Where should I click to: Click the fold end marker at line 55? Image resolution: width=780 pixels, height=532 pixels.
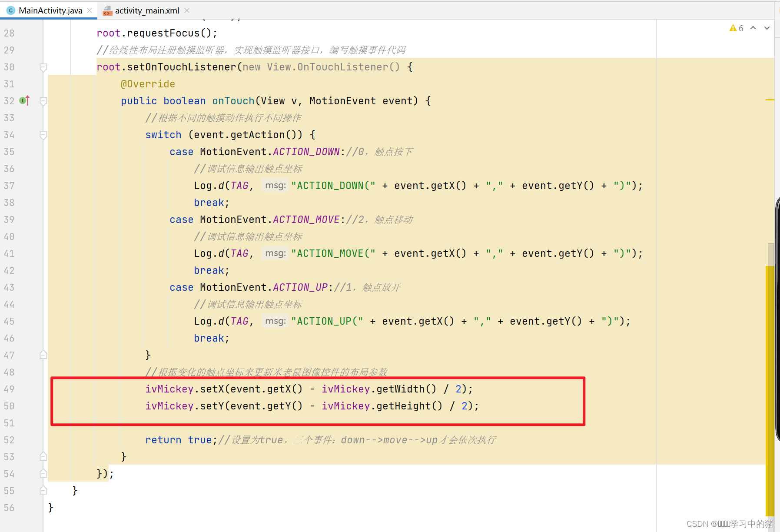(43, 490)
